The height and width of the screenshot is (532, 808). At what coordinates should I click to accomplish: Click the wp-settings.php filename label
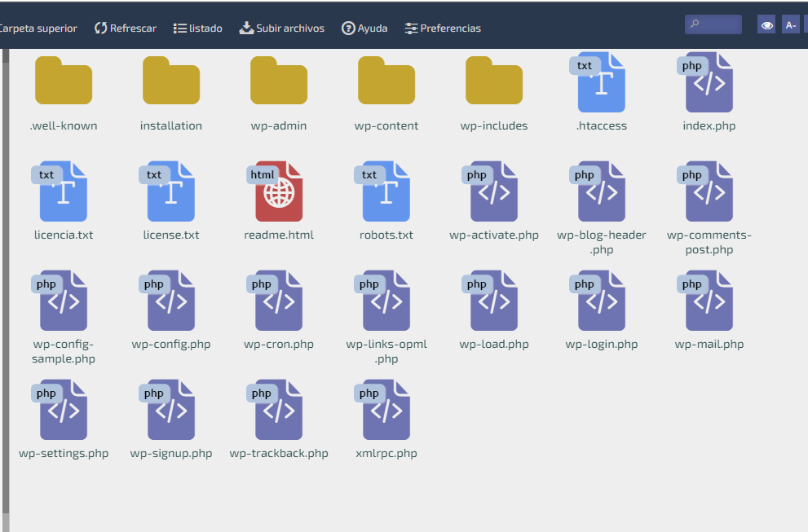64,453
